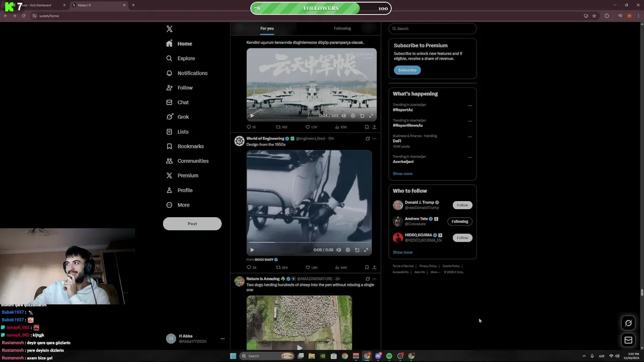Screen dimensions: 644x362
Task: Reply to the aircraft video post
Action: point(251,127)
